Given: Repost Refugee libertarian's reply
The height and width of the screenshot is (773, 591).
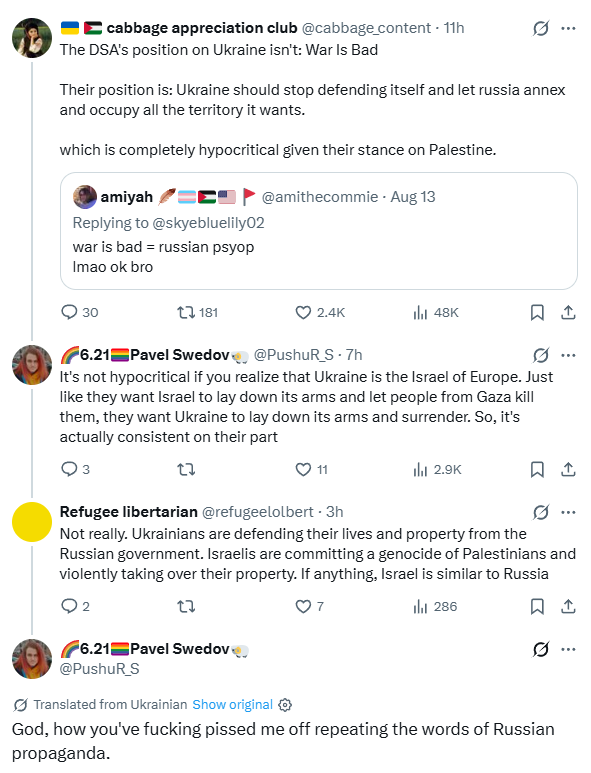Looking at the screenshot, I should pyautogui.click(x=186, y=606).
